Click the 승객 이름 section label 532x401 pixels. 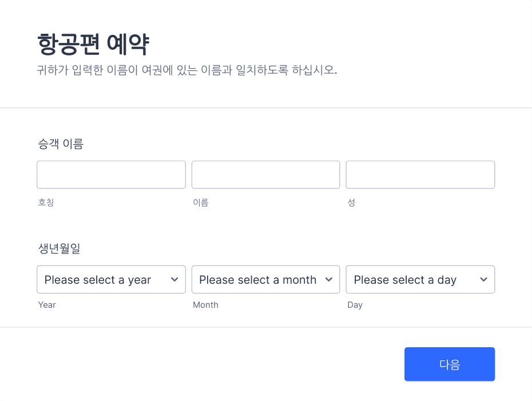[61, 144]
